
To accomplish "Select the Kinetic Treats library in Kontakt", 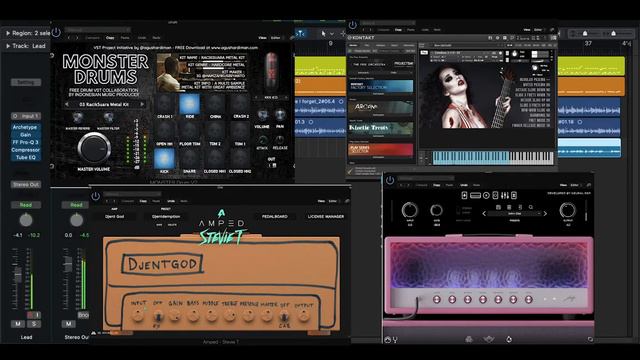I will [380, 129].
